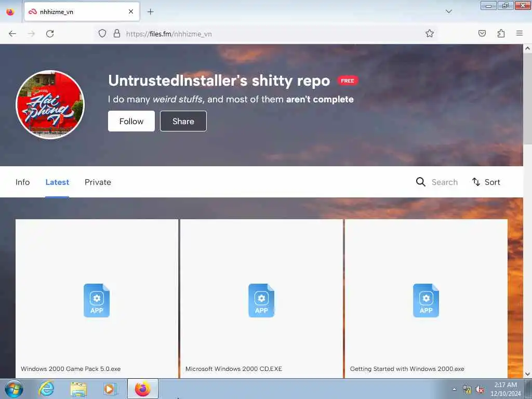
Task: Close the nhhizme_vn tab
Action: pos(130,11)
